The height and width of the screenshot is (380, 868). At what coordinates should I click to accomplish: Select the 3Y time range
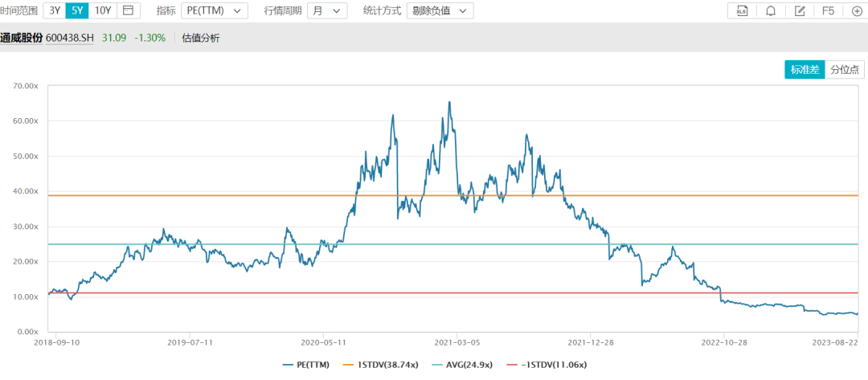click(x=55, y=10)
